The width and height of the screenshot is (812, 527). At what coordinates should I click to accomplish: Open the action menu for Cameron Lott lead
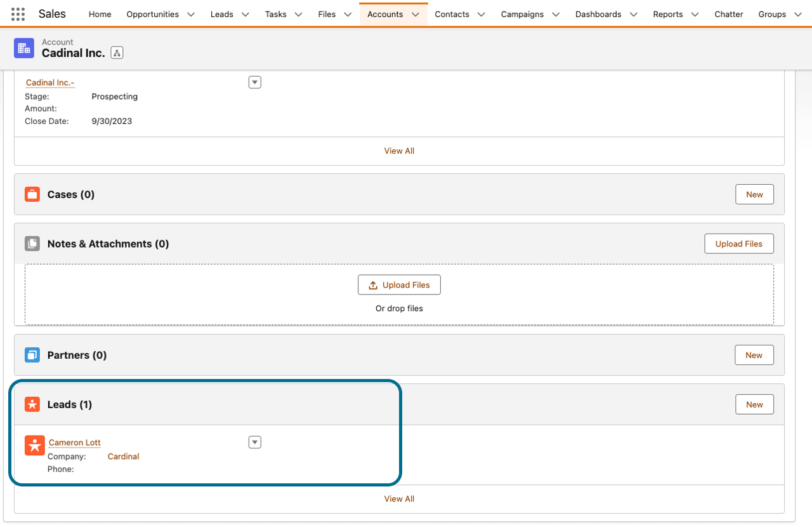255,443
